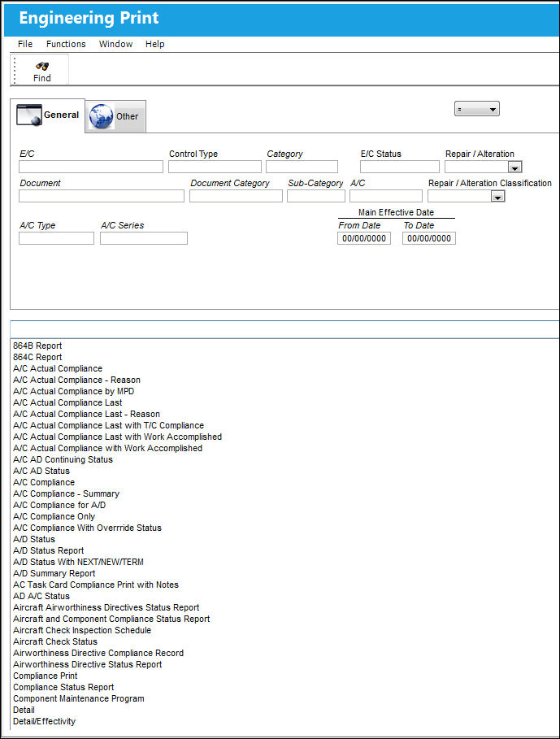
Task: Click the A/C input field
Action: tap(386, 196)
